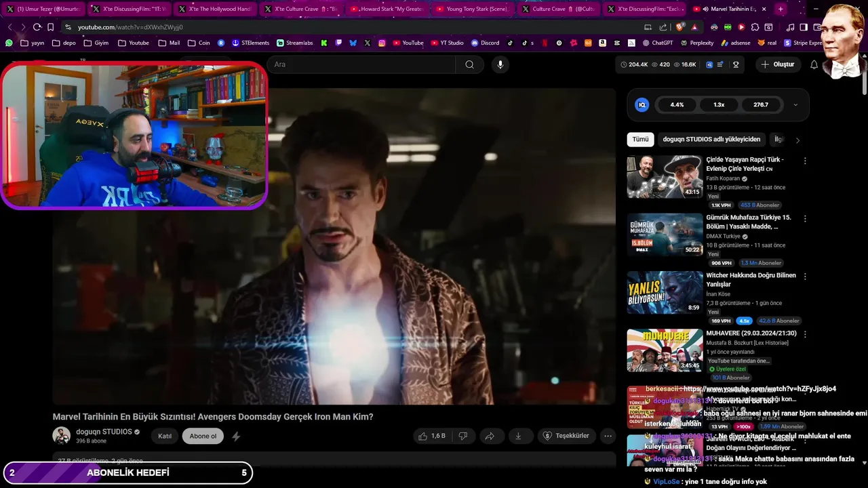This screenshot has width=868, height=488.
Task: Subscribe with the Abone ol button
Action: (203, 436)
